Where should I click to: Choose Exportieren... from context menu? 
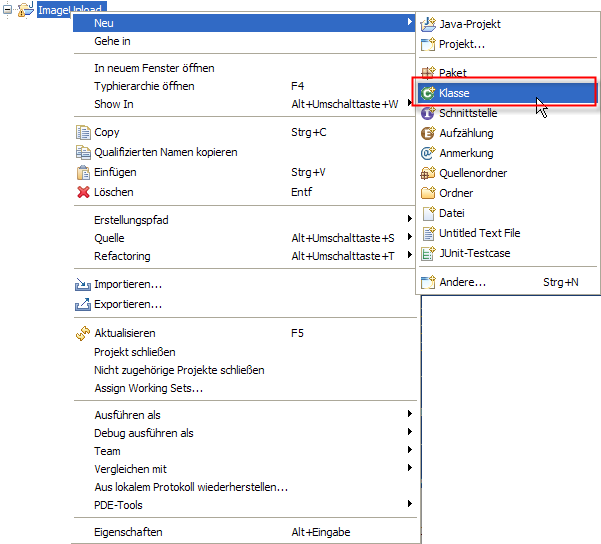[x=128, y=304]
